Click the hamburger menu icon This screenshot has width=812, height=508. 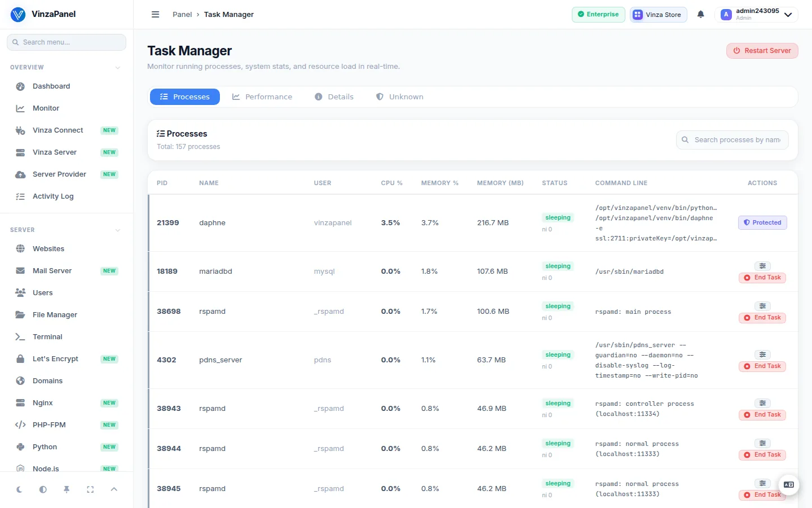[156, 15]
